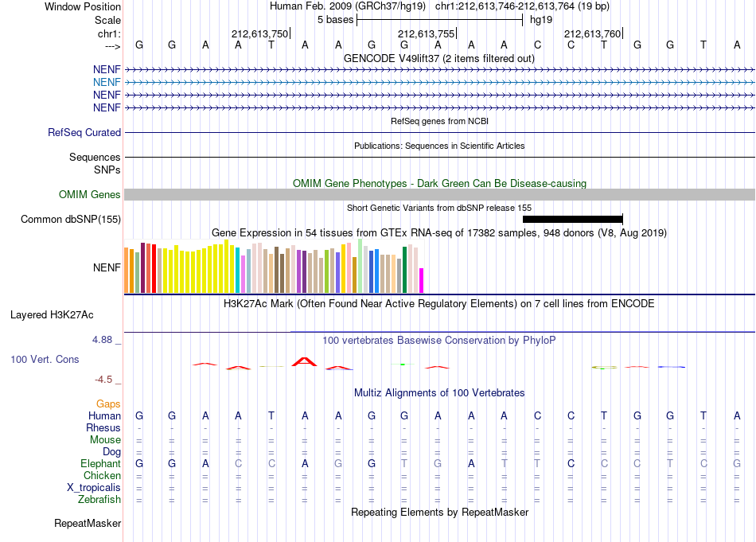Click the tall red A PhyloP conservation logo

(x=304, y=361)
